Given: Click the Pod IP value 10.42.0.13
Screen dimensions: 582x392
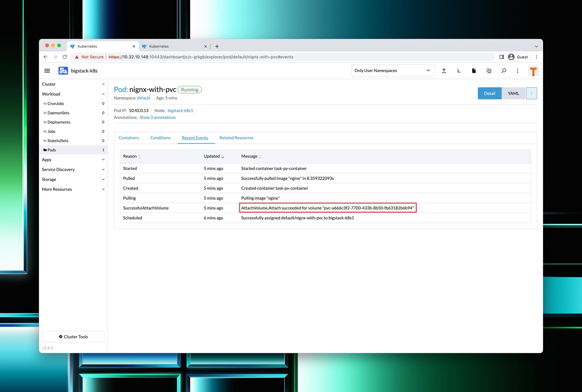Looking at the screenshot, I should pos(138,111).
